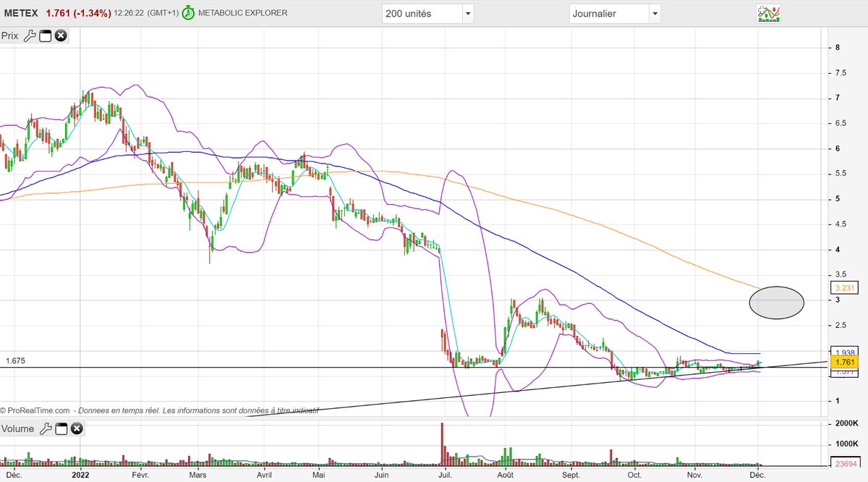Click the orange 3.231 moving average tag

[x=846, y=287]
